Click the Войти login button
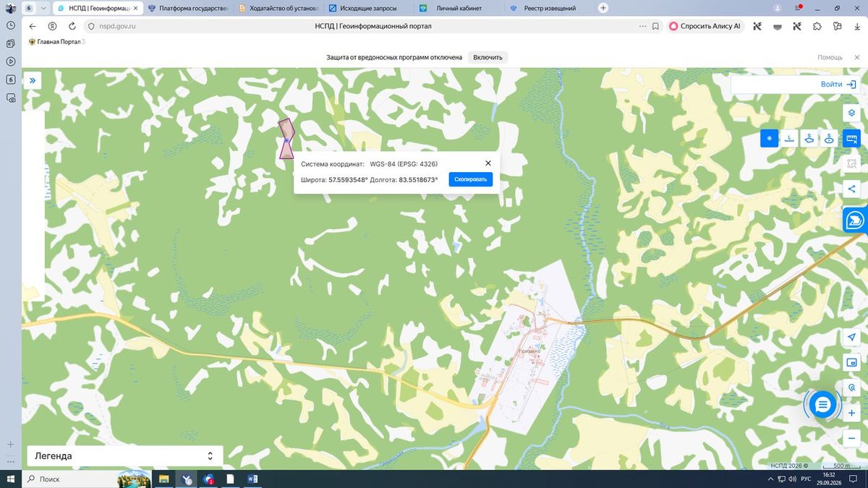This screenshot has height=488, width=868. (x=838, y=85)
